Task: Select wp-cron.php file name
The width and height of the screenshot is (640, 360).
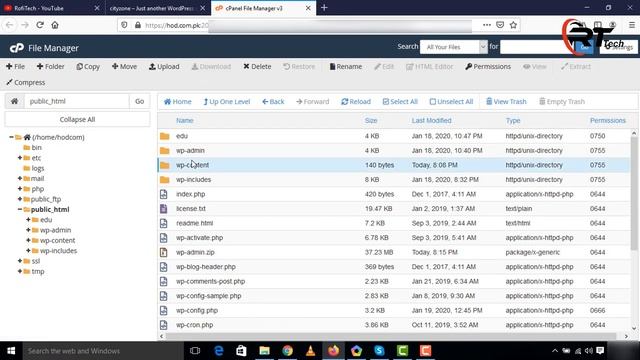Action: point(194,325)
